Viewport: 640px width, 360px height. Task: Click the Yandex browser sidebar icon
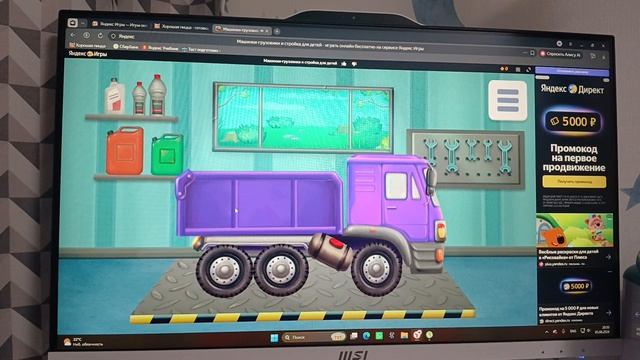72,23
